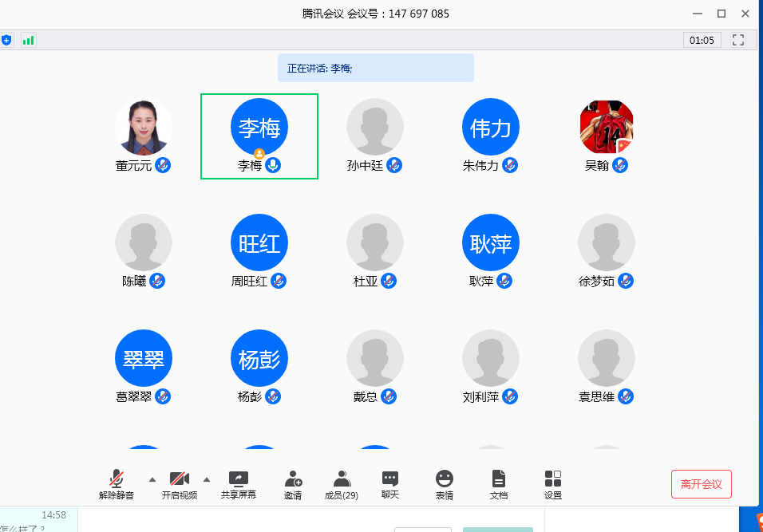763x532 pixels.
Task: Click 李梅's highlighted speaker tile
Action: tap(259, 136)
